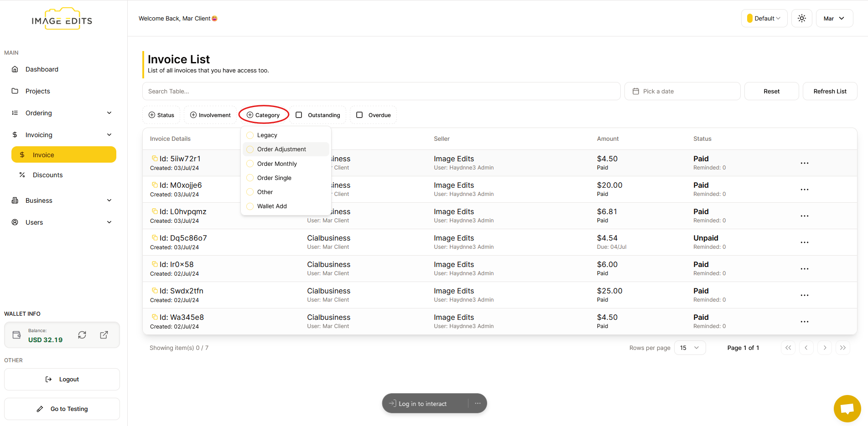The height and width of the screenshot is (426, 868).
Task: Focus the Search Table input field
Action: pyautogui.click(x=381, y=91)
